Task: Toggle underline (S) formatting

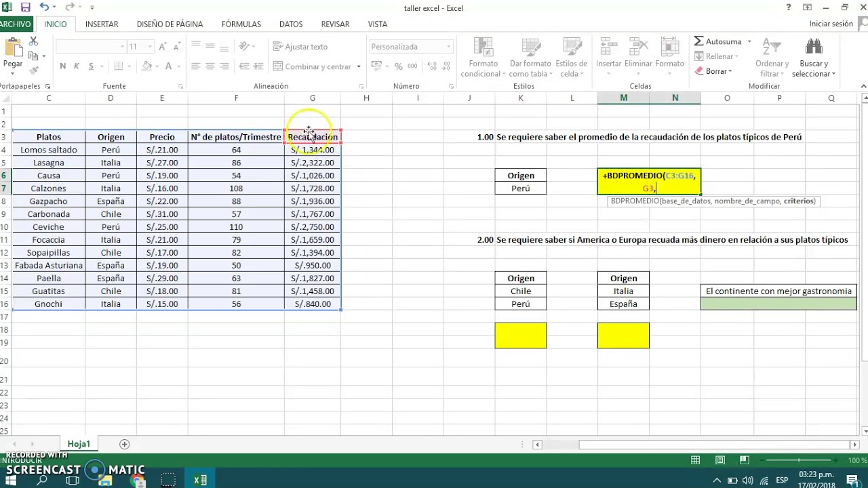Action: click(90, 66)
